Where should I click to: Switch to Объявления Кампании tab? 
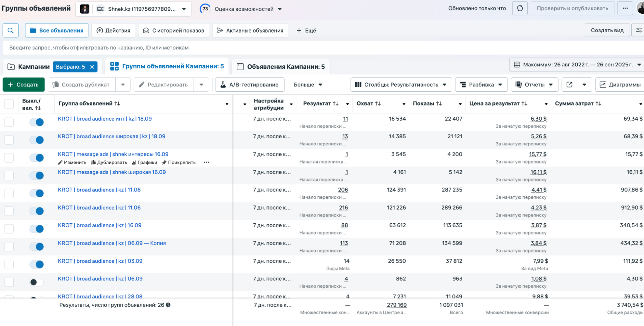coord(281,67)
